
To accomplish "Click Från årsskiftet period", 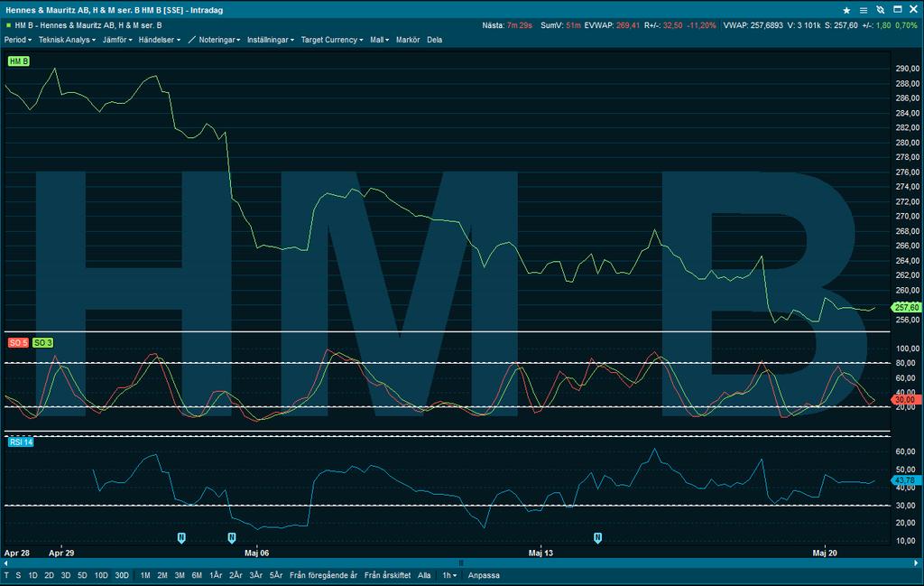I will pos(388,575).
